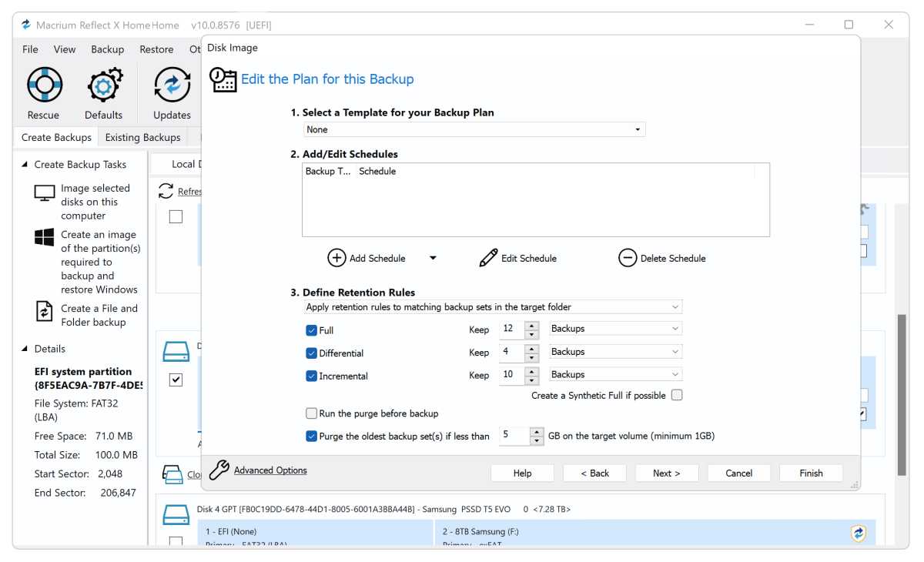Image resolution: width=924 pixels, height=562 pixels.
Task: Increase the Incremental Keep count
Action: [x=532, y=371]
